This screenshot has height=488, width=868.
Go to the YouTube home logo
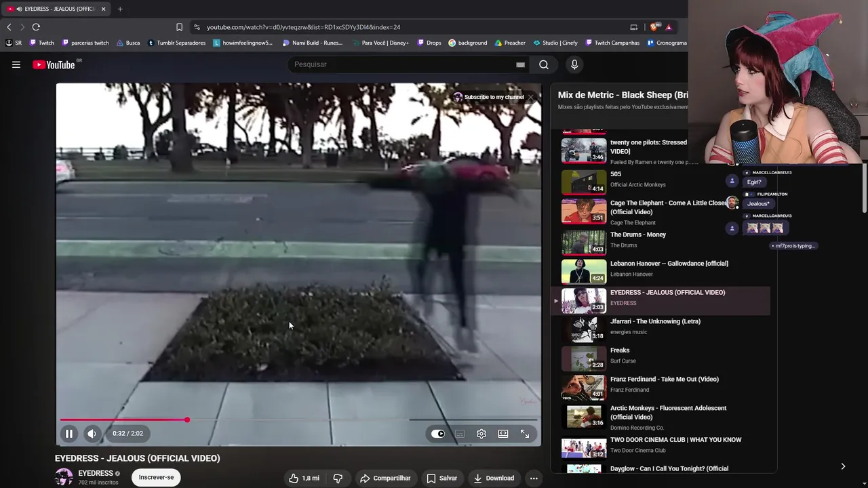[x=54, y=64]
